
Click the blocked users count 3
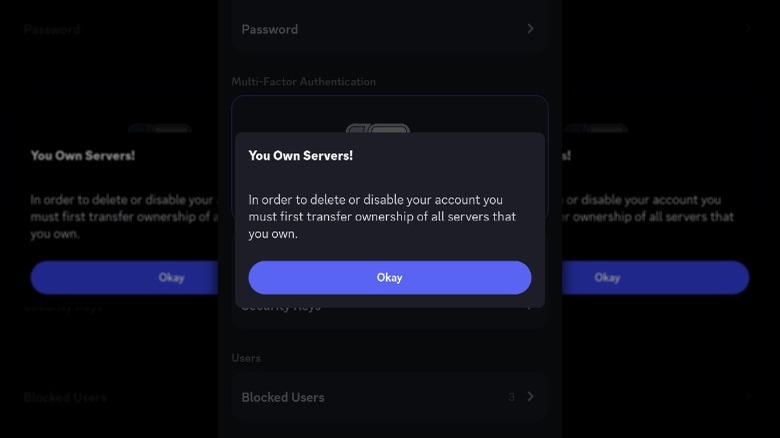click(x=511, y=397)
